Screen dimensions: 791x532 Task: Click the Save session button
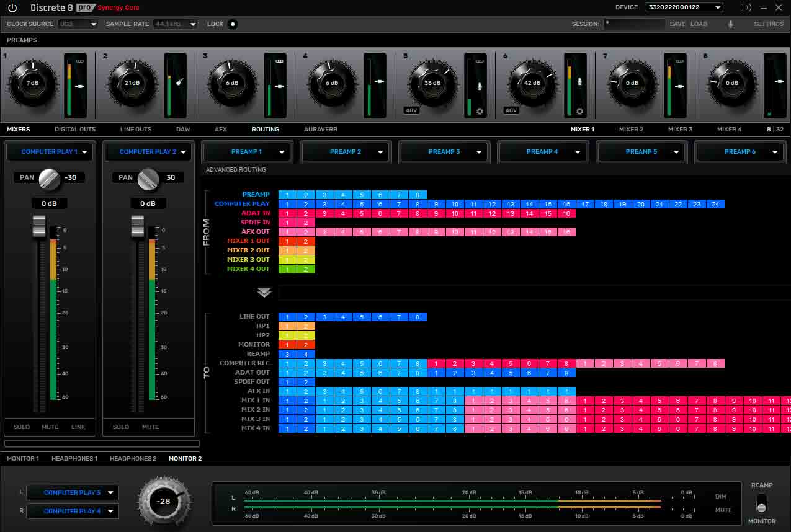[677, 24]
